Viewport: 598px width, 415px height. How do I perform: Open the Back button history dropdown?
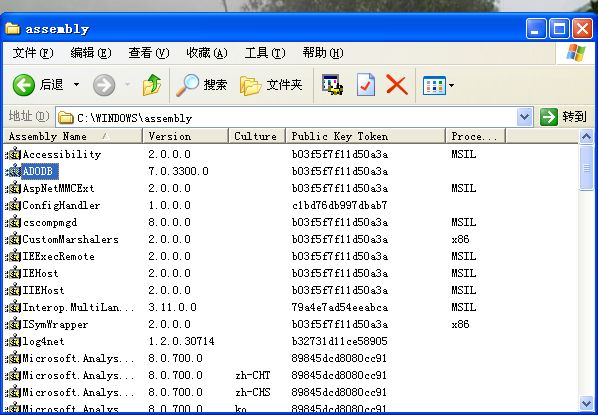[77, 85]
